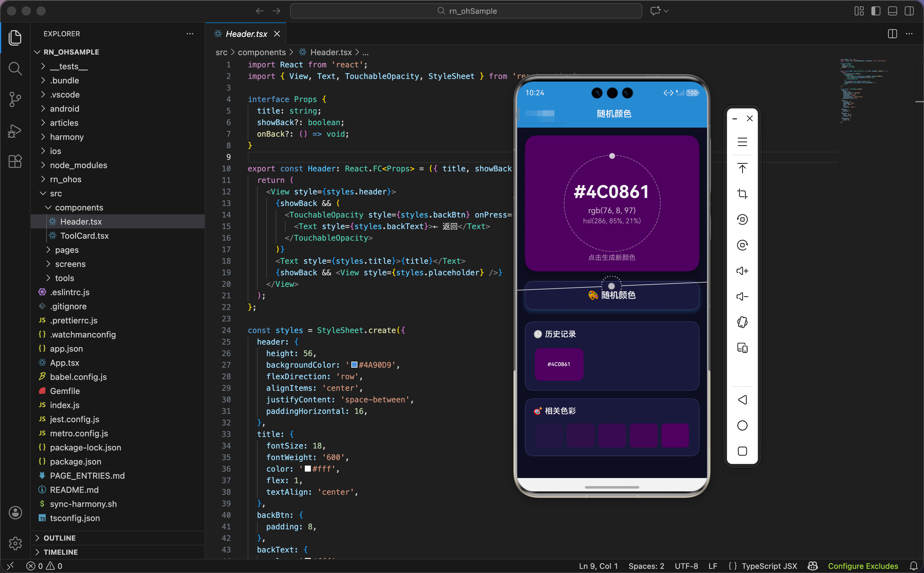Click the 随机颜色 button in emulator
This screenshot has height=573, width=924.
click(x=612, y=295)
